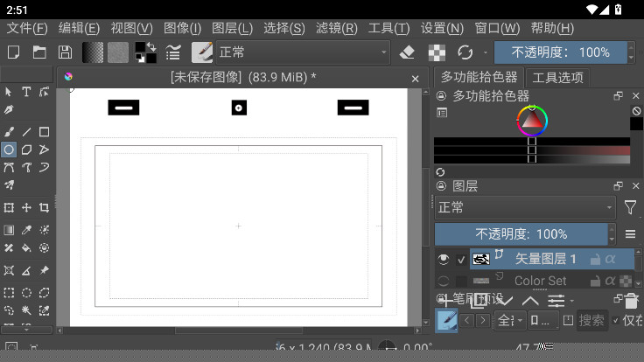The height and width of the screenshot is (362, 644).
Task: Open the 滤镜(R) menu
Action: 339,28
